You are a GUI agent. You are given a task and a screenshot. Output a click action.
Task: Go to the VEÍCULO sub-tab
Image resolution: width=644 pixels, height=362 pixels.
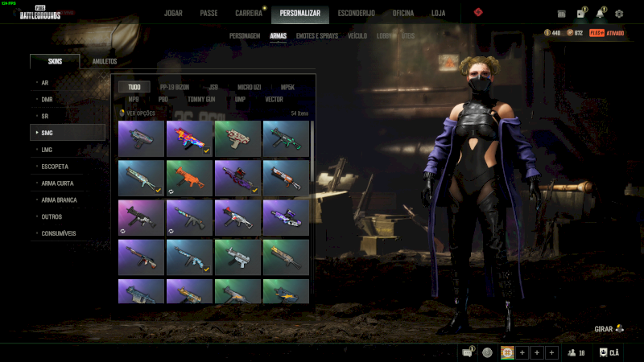(x=357, y=35)
